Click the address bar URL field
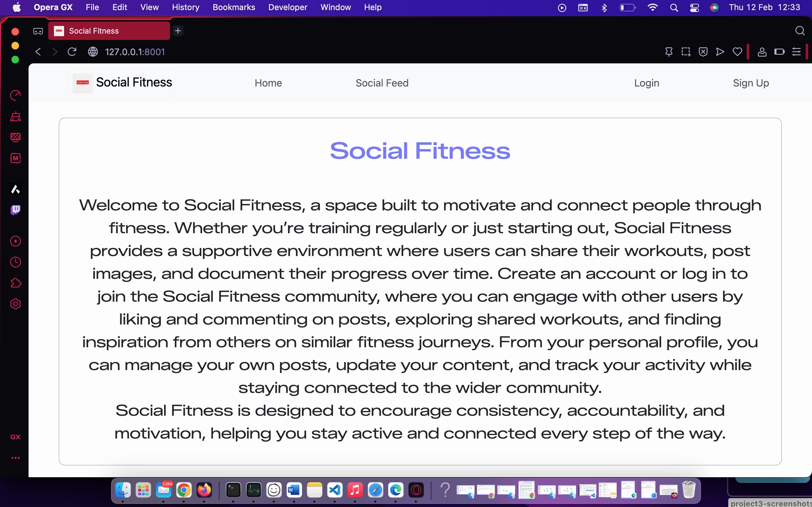The image size is (812, 507). 134,52
